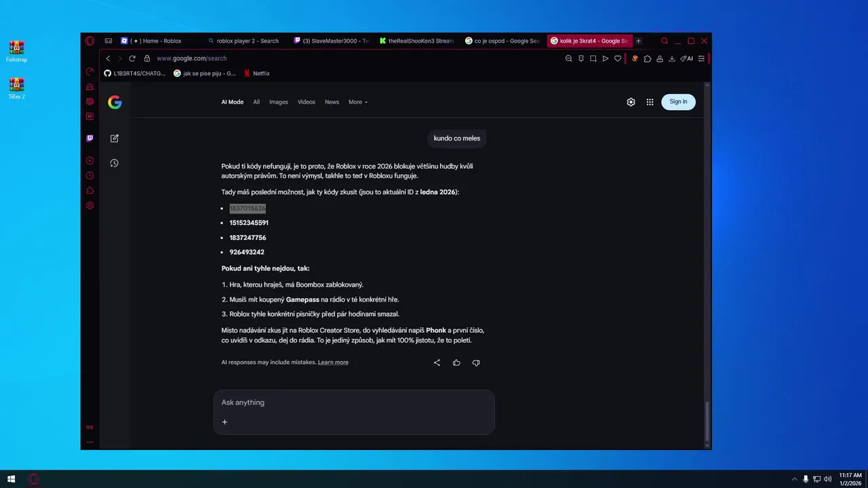Open the Windows Start button

(11, 479)
